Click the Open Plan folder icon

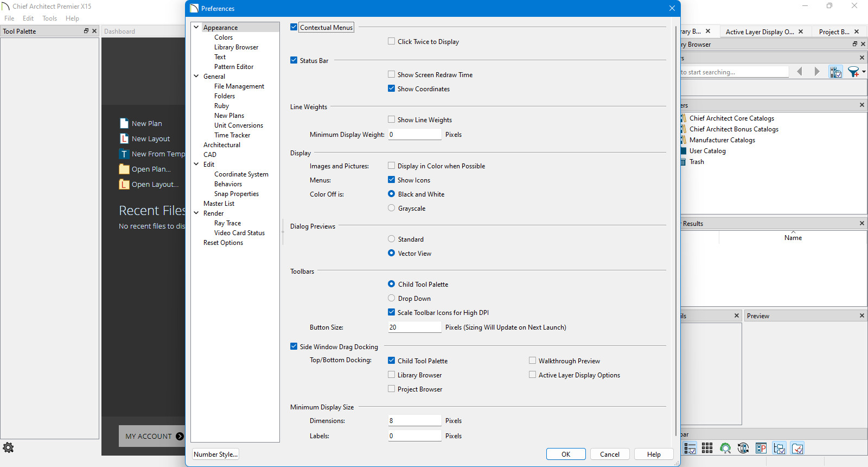point(124,169)
